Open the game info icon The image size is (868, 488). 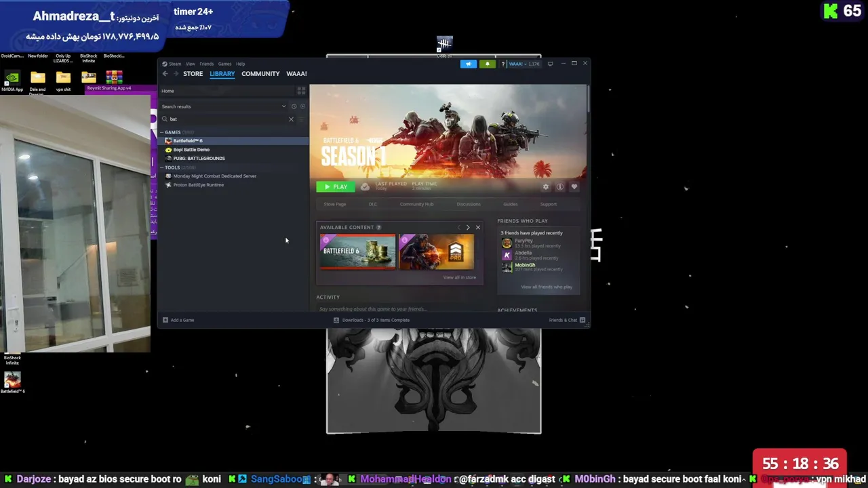point(560,187)
